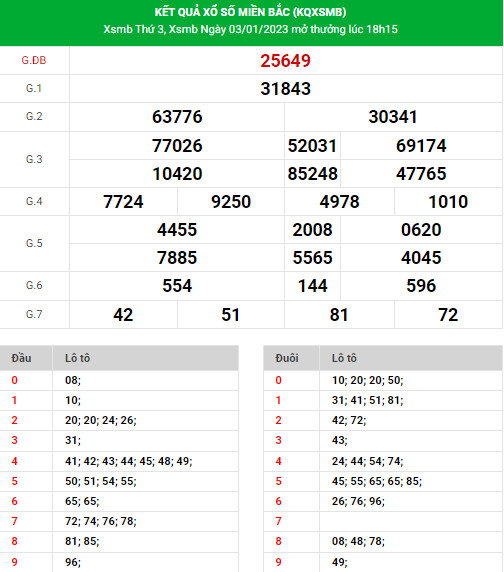
Task: Select G.3 number 85248
Action: (313, 174)
